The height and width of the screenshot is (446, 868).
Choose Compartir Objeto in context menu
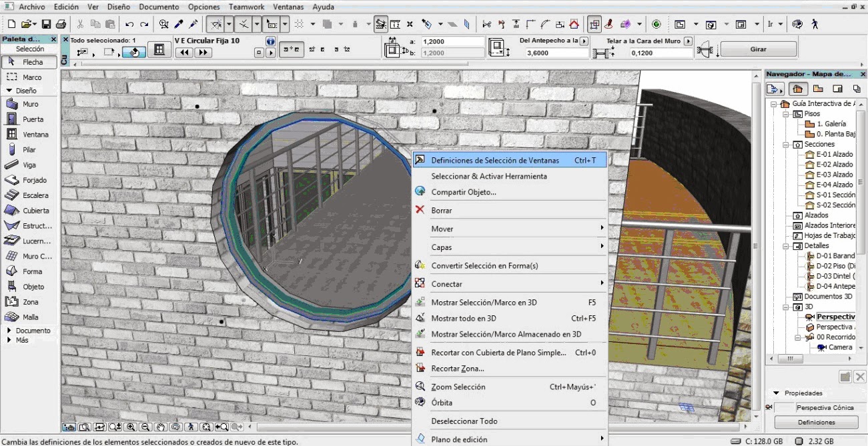[x=510, y=192]
